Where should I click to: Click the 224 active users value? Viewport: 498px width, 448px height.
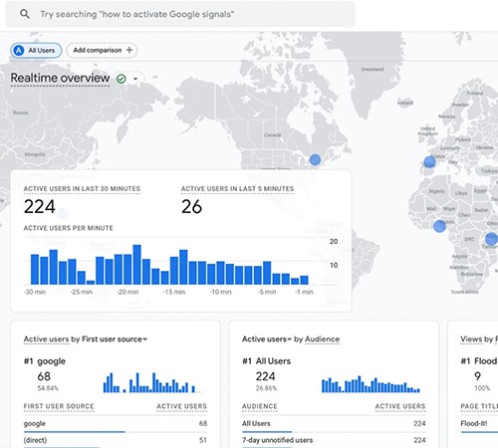click(x=40, y=207)
